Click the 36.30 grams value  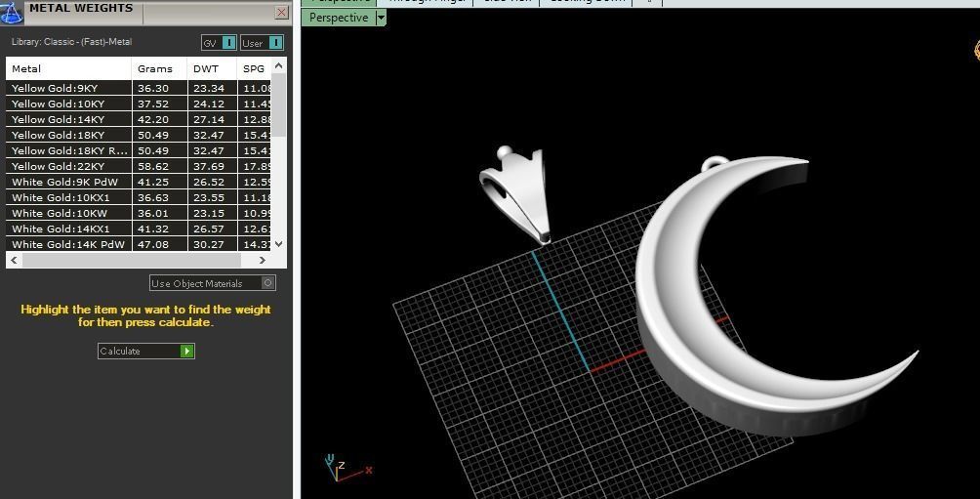pyautogui.click(x=153, y=88)
